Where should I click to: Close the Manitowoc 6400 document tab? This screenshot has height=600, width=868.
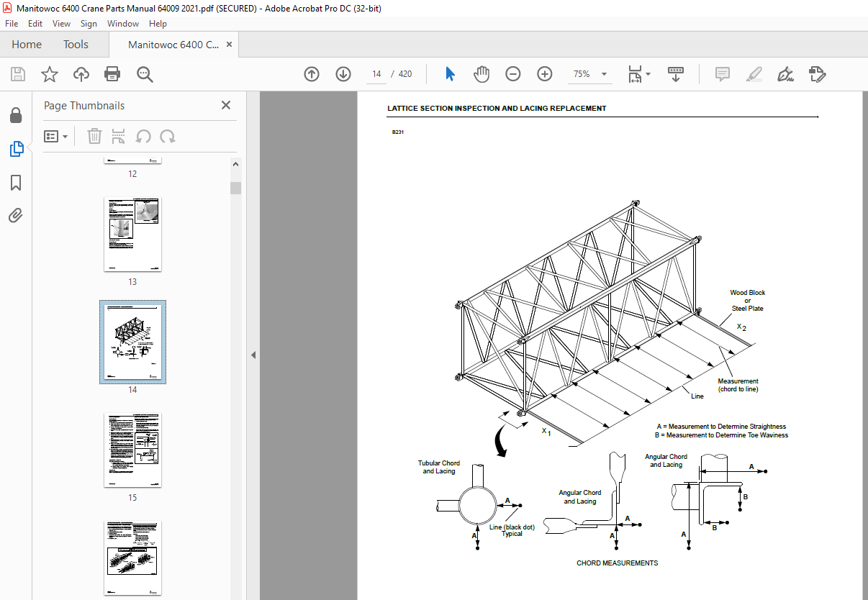point(230,45)
